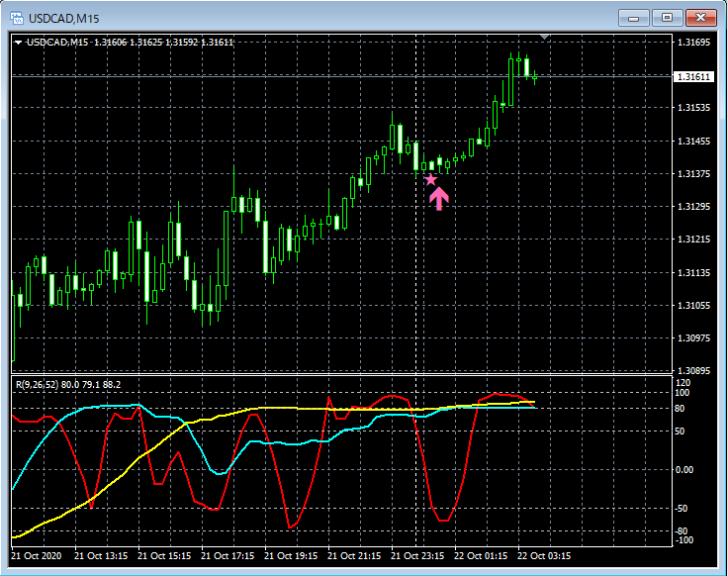
Task: Click the price scale value 1.31295
Action: tap(693, 206)
